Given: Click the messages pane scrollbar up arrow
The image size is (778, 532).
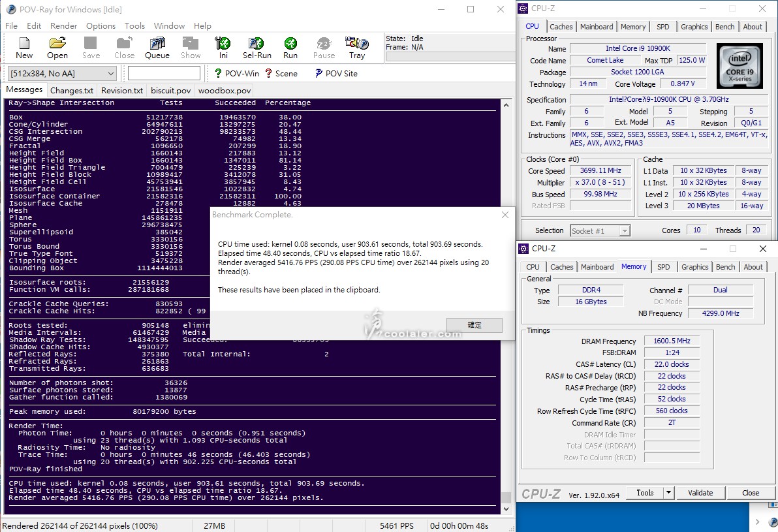Looking at the screenshot, I should (x=506, y=105).
